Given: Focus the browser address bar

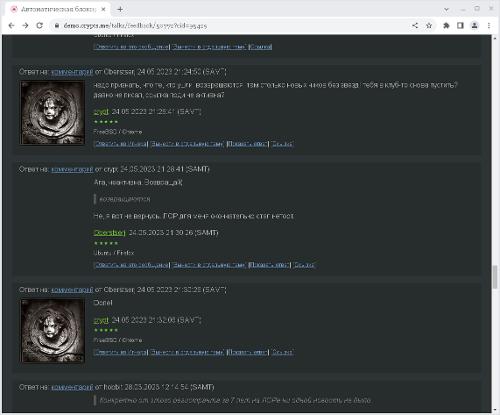Looking at the screenshot, I should click(x=230, y=26).
